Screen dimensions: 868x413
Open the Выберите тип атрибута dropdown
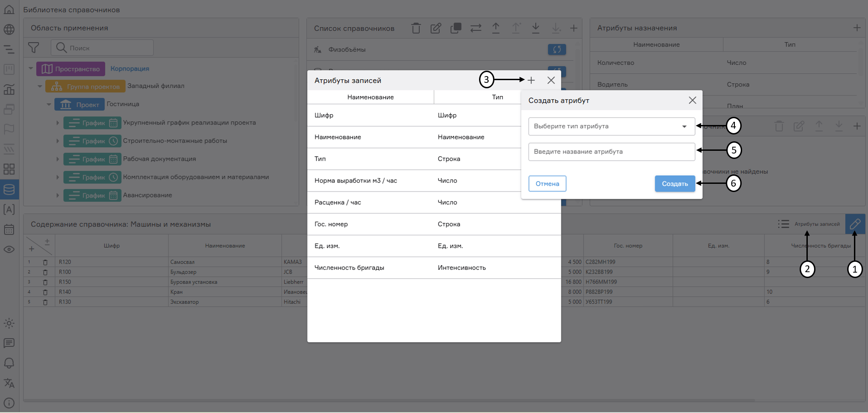(611, 126)
